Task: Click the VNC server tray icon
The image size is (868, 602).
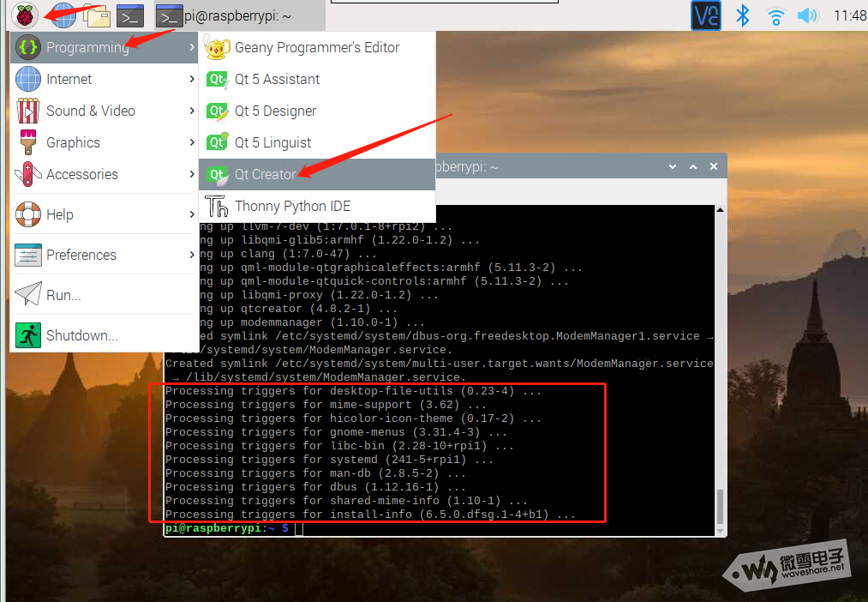Action: point(707,15)
